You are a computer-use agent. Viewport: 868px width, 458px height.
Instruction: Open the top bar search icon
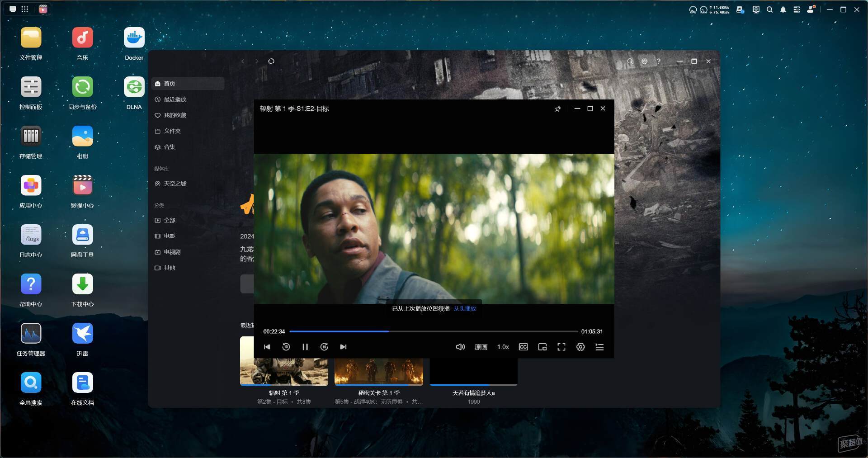pos(769,9)
